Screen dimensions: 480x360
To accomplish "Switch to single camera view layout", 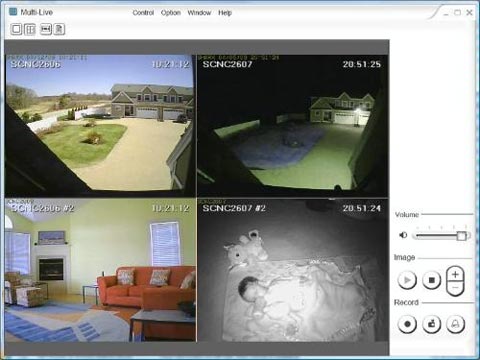I will [x=16, y=29].
